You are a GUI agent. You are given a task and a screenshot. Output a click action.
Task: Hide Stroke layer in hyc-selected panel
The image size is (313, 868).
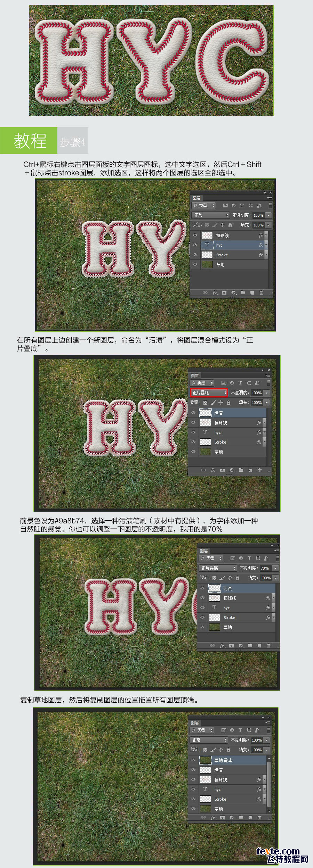tap(195, 255)
